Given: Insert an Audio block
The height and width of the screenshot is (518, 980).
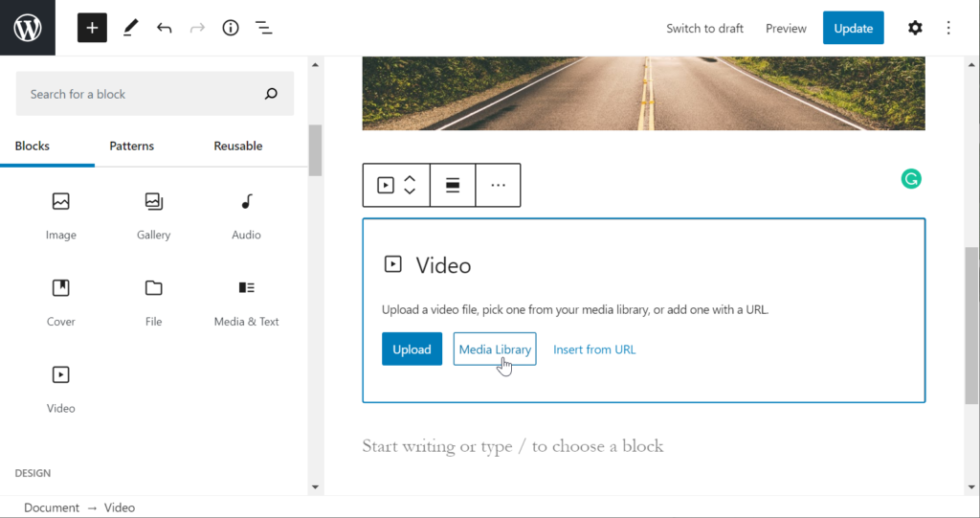Looking at the screenshot, I should point(246,215).
